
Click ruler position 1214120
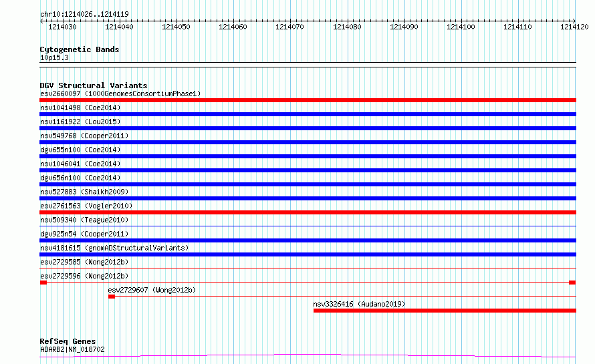pyautogui.click(x=574, y=27)
